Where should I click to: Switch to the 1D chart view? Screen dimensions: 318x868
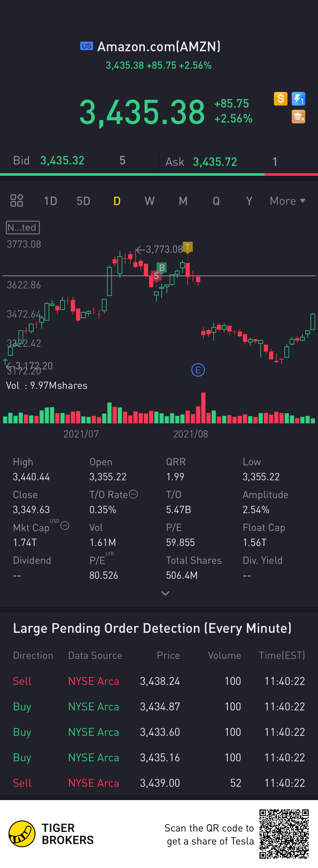(51, 201)
